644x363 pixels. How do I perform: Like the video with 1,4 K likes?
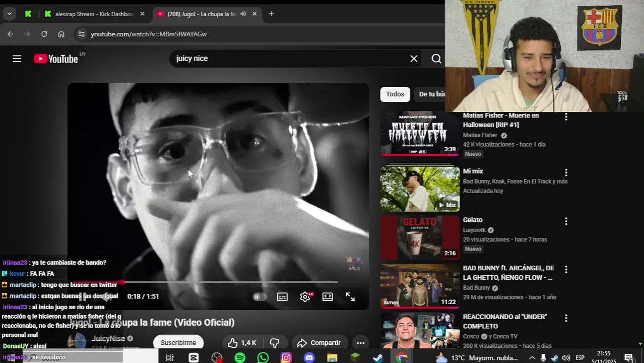point(242,343)
